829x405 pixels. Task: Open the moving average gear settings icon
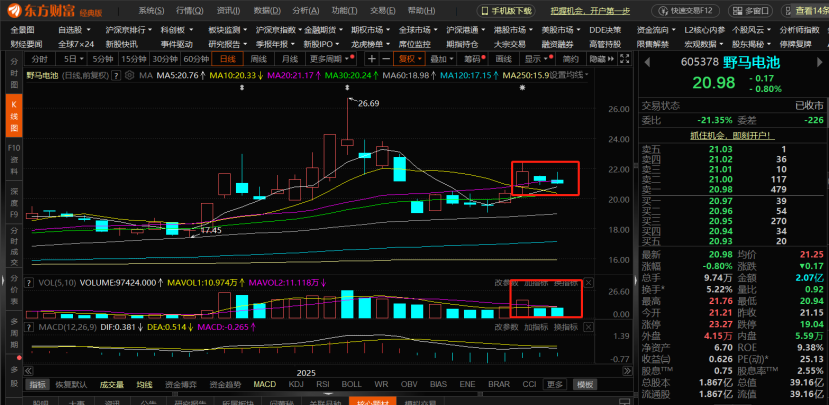coord(130,76)
